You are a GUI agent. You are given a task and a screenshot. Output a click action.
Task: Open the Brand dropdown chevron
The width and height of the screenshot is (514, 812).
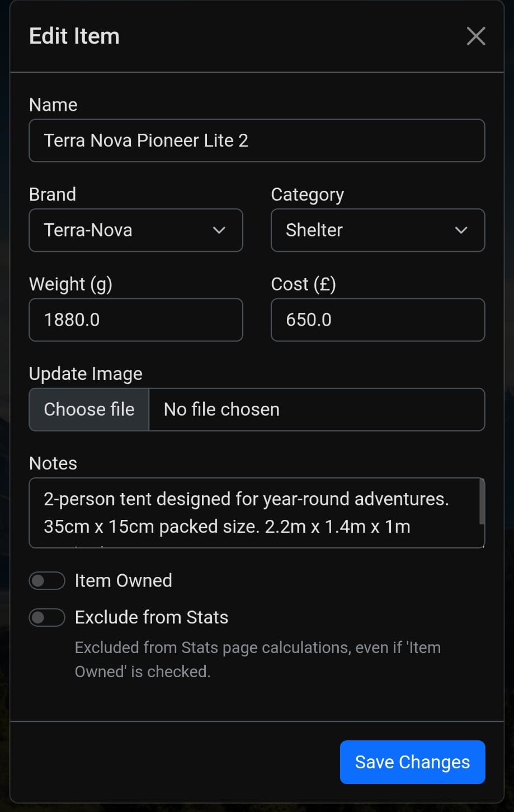point(219,230)
